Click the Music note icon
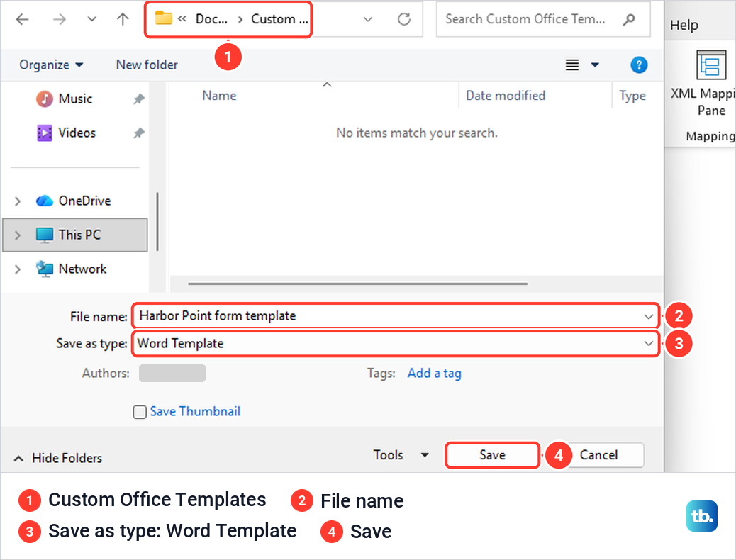 point(45,99)
